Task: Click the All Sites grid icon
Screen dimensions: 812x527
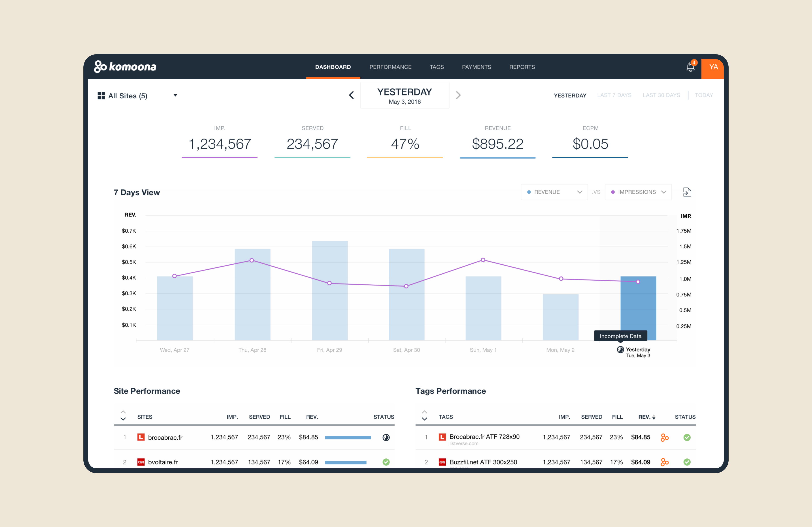Action: click(x=101, y=96)
